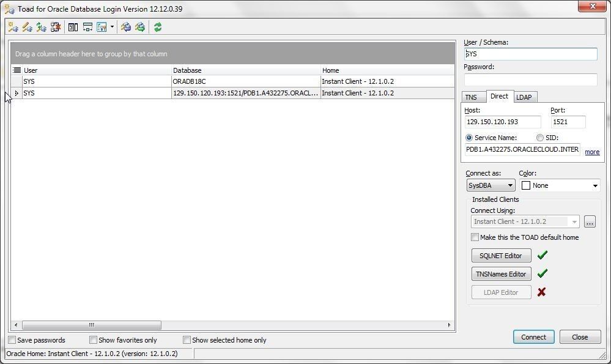Viewport: 611px width, 364px height.
Task: Sort by the Database column header
Action: pyautogui.click(x=246, y=70)
